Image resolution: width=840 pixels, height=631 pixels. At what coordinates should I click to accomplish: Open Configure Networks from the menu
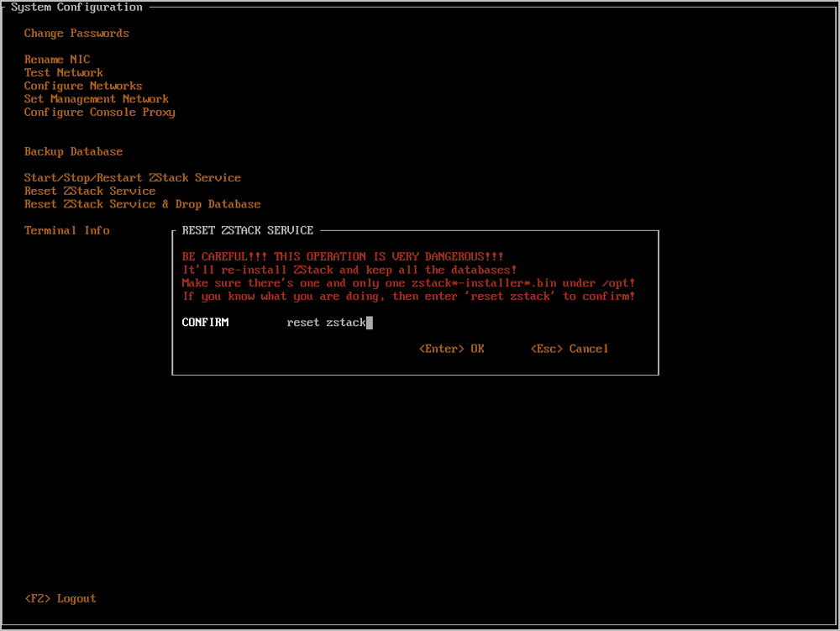83,87
